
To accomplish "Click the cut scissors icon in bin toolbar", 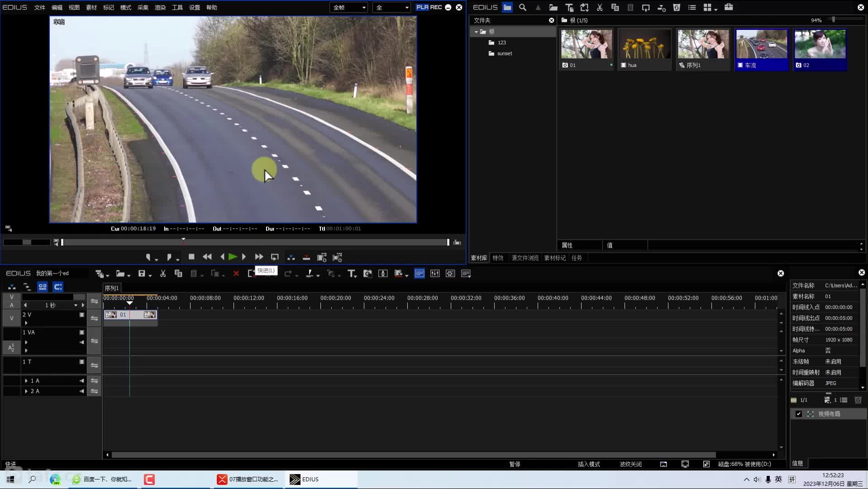I will 600,7.
